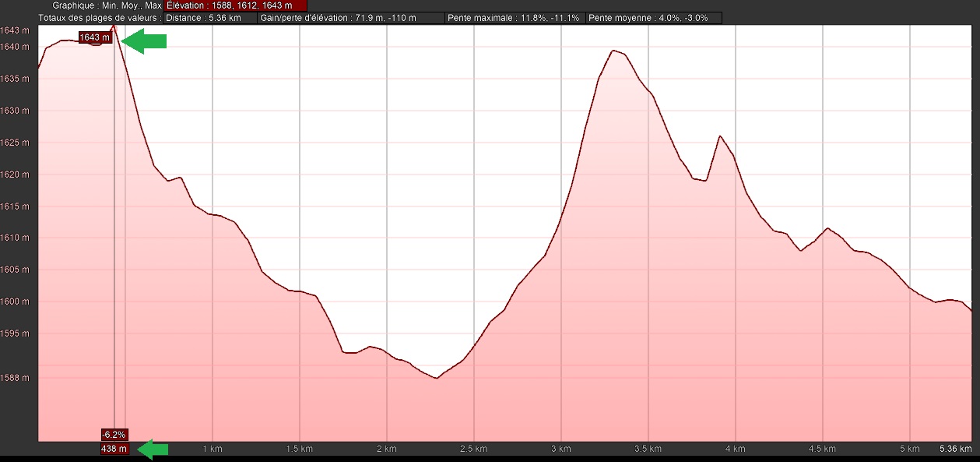Click the lowest point of the elevation curve
This screenshot has width=980, height=462.
tap(436, 378)
